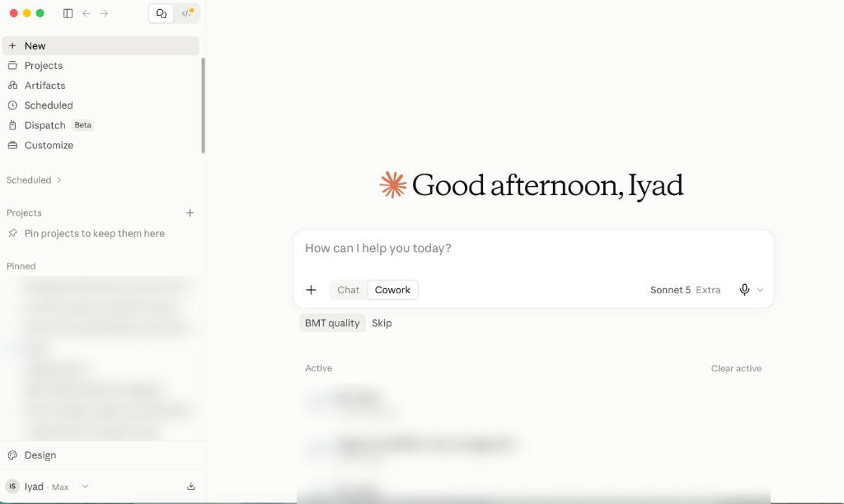Click the Artifacts shapes icon
Image resolution: width=844 pixels, height=504 pixels.
point(13,86)
